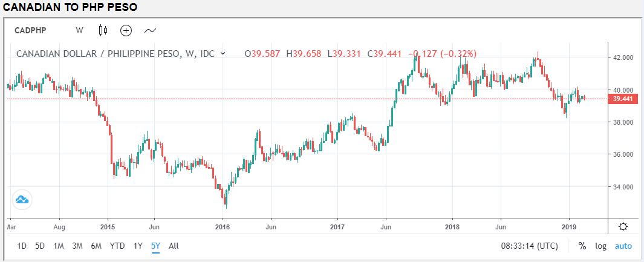Toggle auto scale mode

coord(623,246)
